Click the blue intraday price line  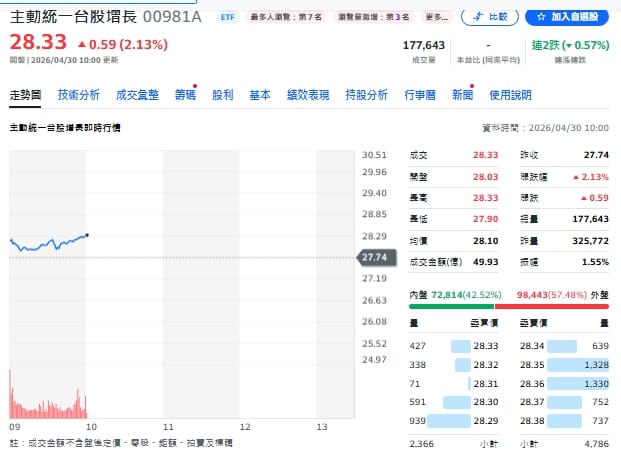[x=50, y=243]
